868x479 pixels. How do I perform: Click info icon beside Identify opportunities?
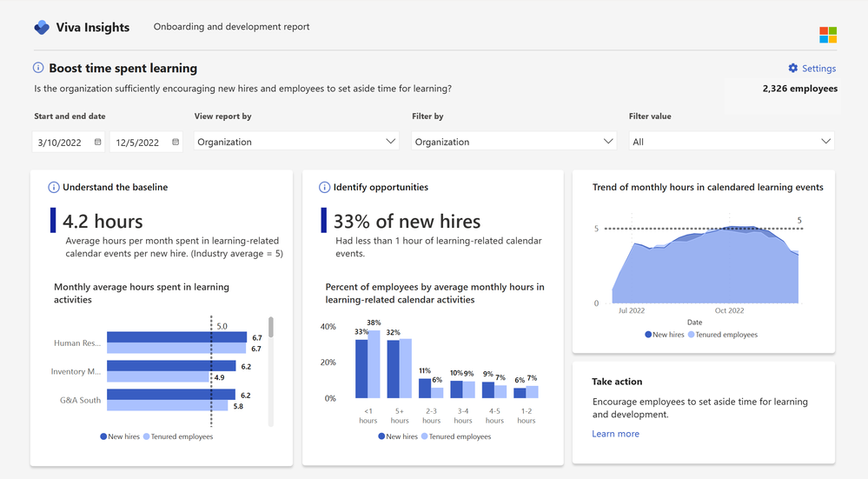click(x=324, y=187)
